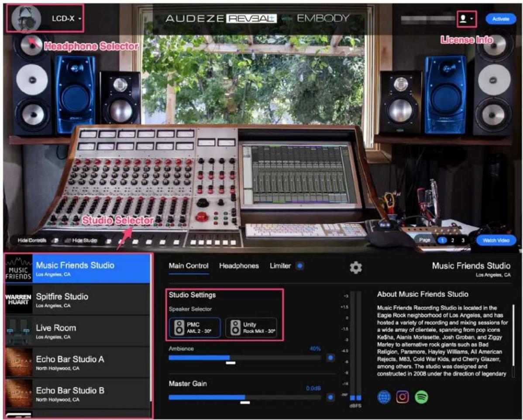Select Echo Bar Studio B
Image resolution: width=523 pixels, height=420 pixels.
tap(77, 394)
